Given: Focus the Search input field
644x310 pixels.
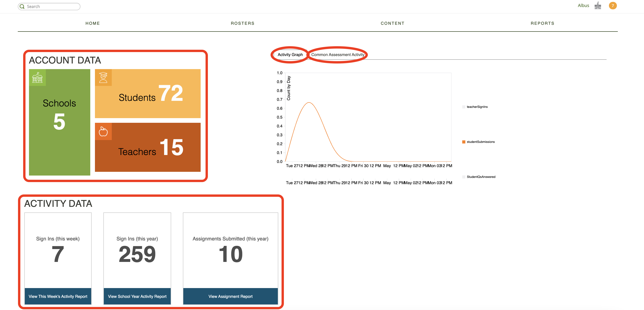Looking at the screenshot, I should coord(53,7).
